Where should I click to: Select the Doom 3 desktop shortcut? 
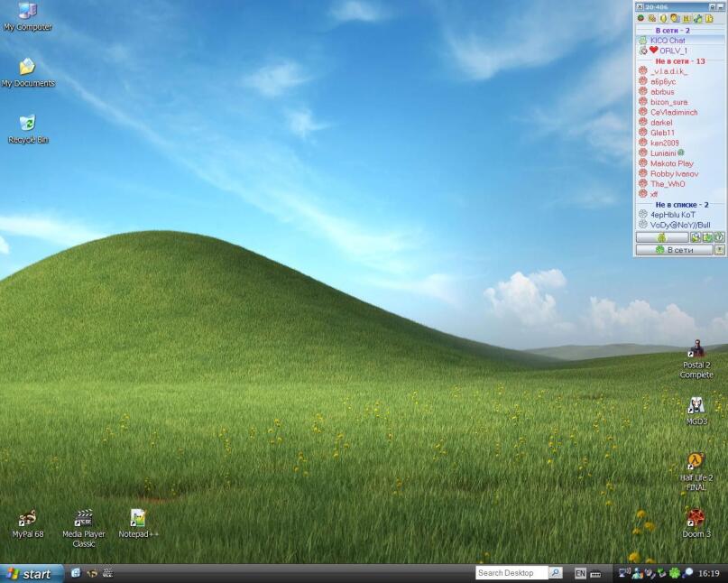(696, 523)
